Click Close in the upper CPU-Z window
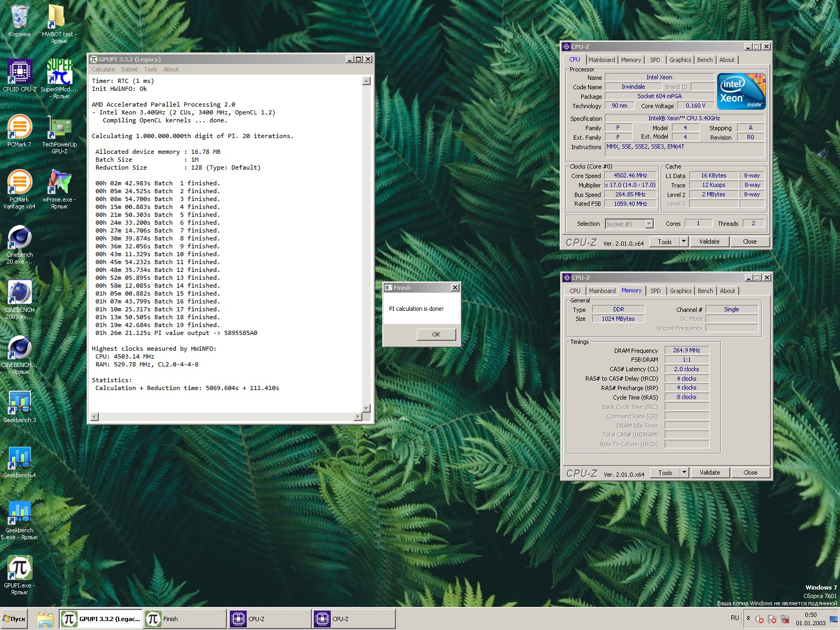This screenshot has width=840, height=630. [750, 242]
